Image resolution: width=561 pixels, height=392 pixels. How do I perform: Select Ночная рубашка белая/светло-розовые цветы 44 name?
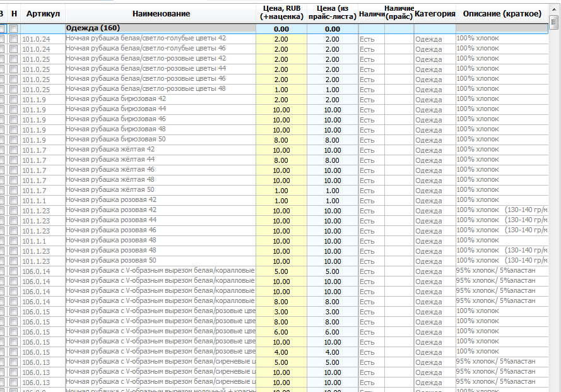[x=146, y=68]
